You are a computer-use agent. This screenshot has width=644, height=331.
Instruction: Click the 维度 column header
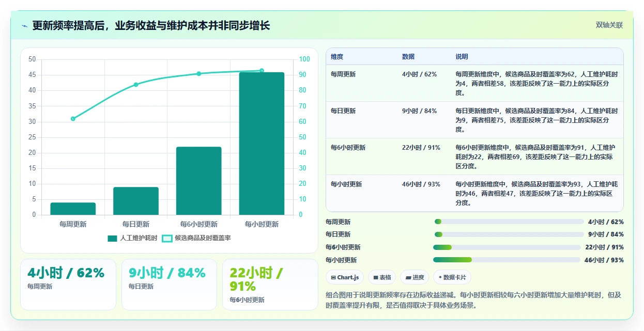click(x=337, y=57)
